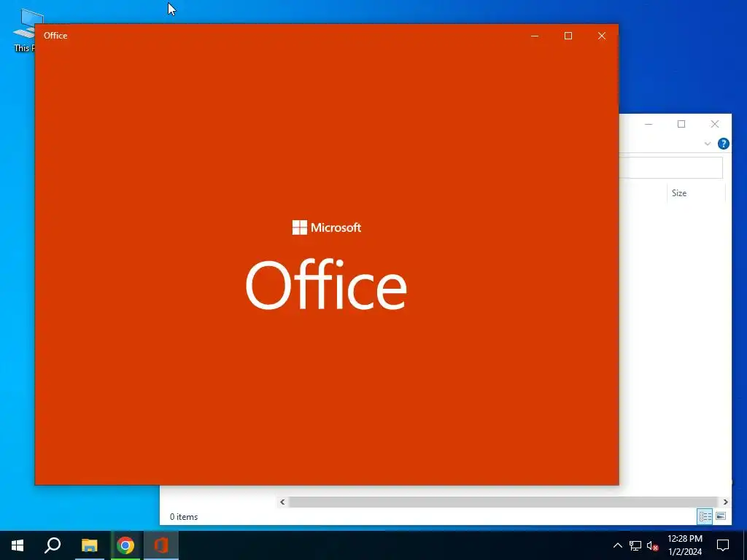Click the muted volume tray icon

(x=653, y=545)
